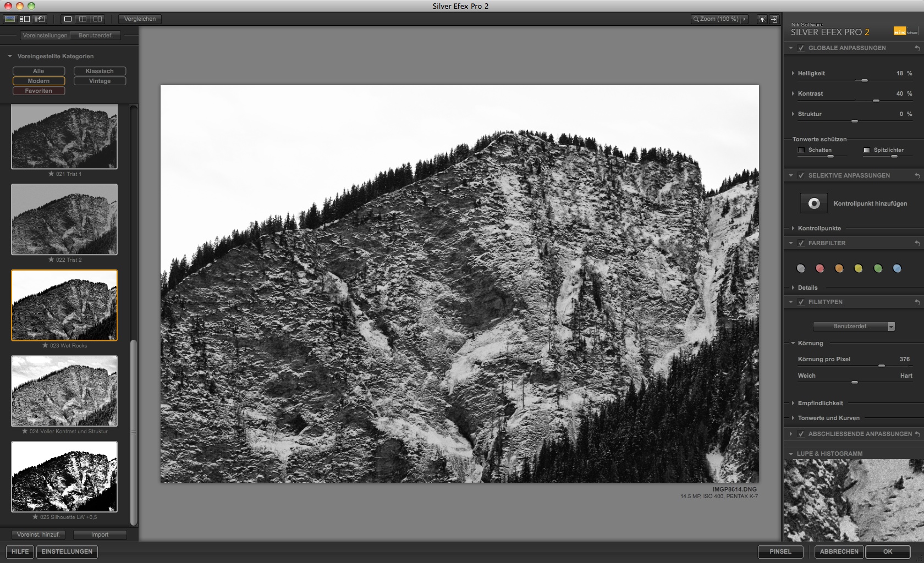Expand the Kontrast options
This screenshot has height=563, width=924.
point(793,93)
